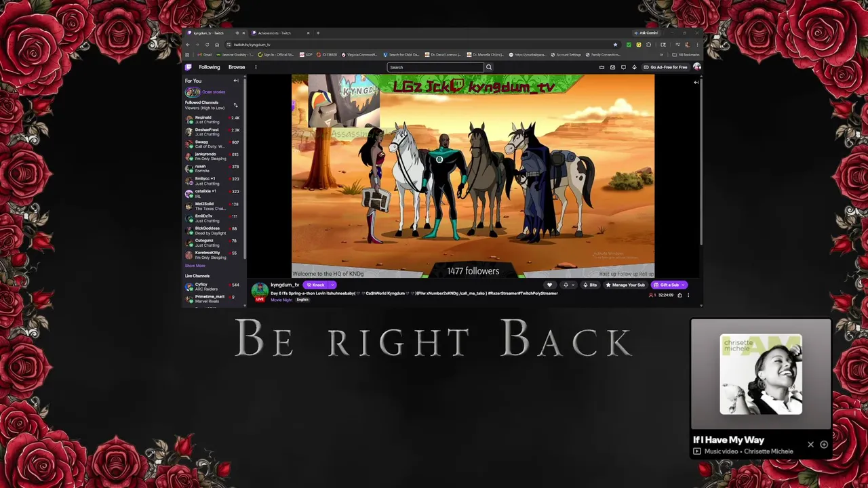Click Manage Your Sub button
This screenshot has height=488, width=868.
pos(625,285)
